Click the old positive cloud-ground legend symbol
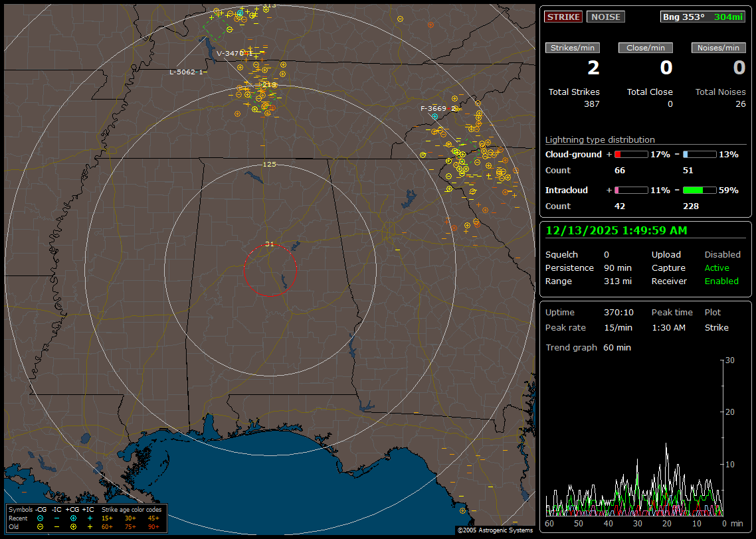Screen dimensions: 756x539 click(x=73, y=526)
